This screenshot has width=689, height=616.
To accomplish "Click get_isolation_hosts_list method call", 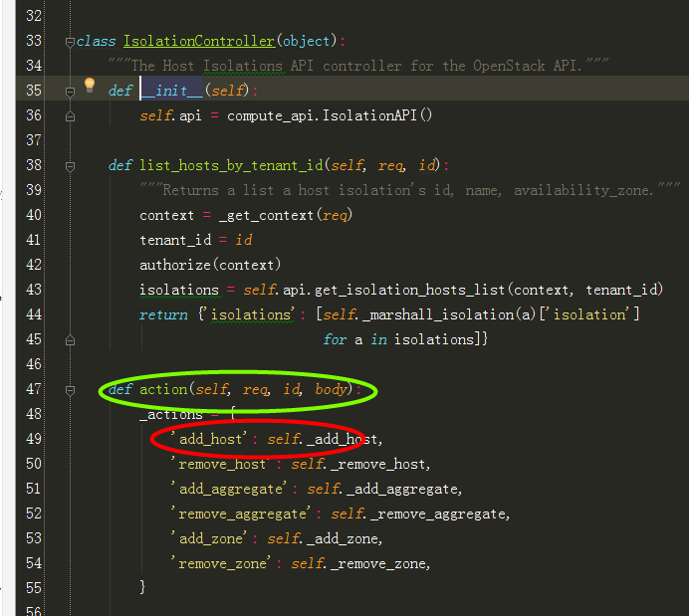I will click(x=409, y=290).
